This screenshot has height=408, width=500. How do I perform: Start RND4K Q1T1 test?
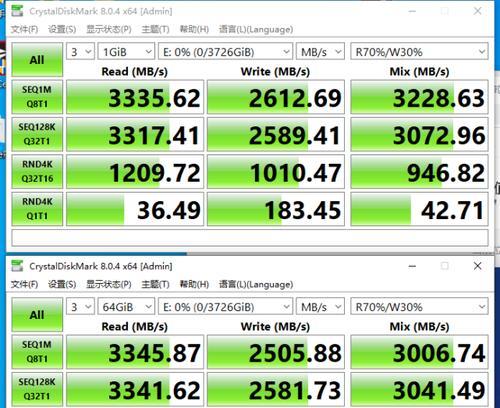click(x=37, y=209)
